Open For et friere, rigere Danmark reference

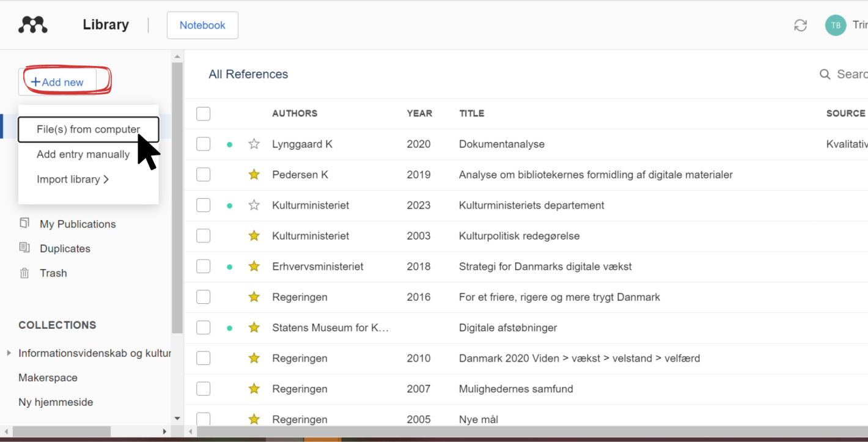[x=560, y=297]
